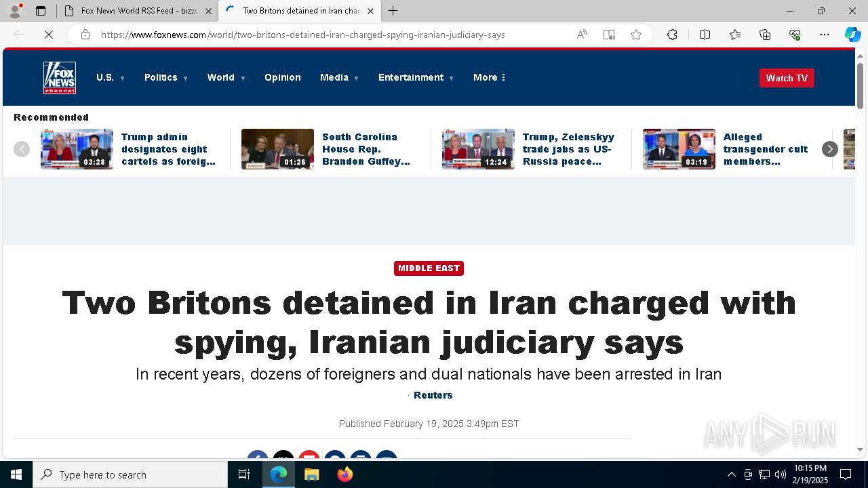This screenshot has width=868, height=488.
Task: Advance Recommended carousel with next arrow
Action: coord(830,149)
